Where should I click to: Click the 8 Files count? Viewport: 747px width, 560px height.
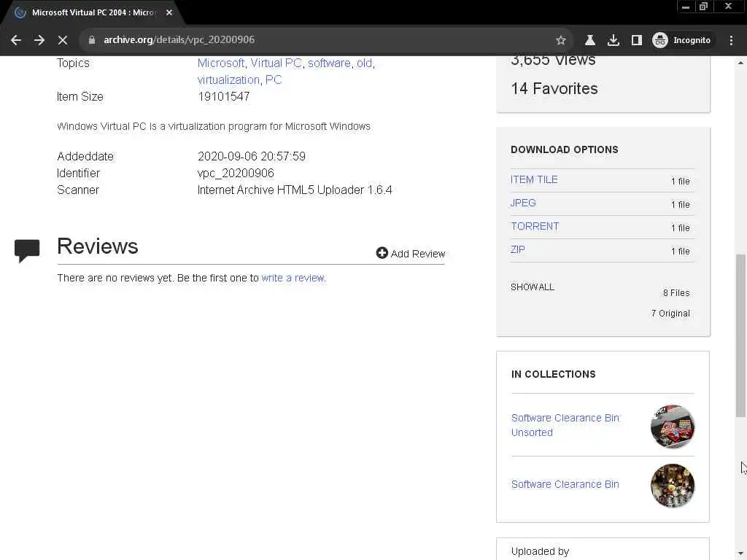coord(676,293)
